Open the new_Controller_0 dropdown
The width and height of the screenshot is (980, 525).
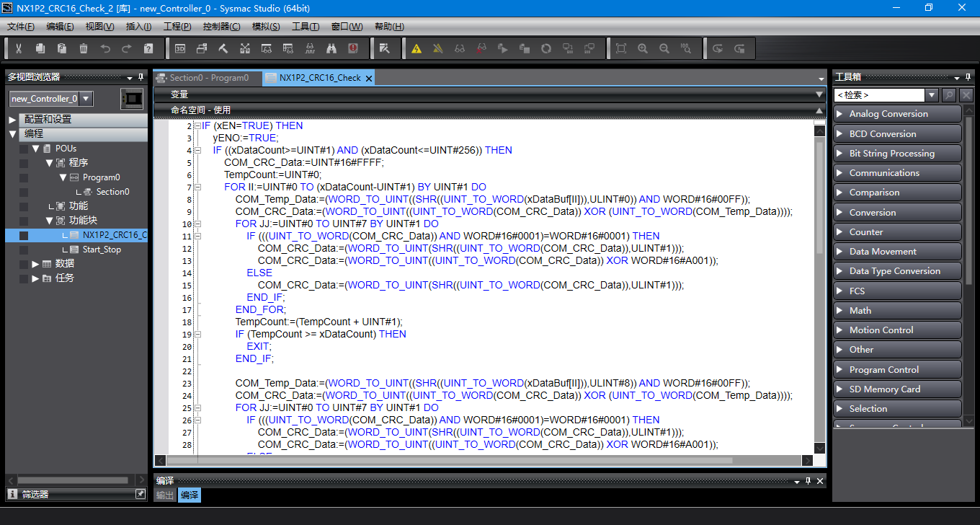pos(86,99)
